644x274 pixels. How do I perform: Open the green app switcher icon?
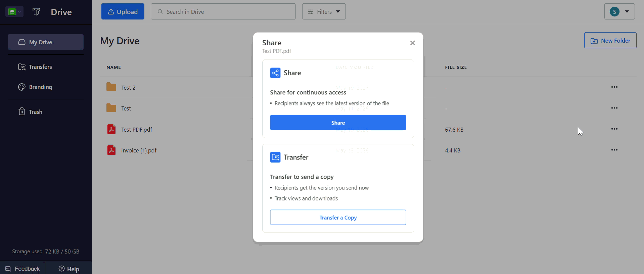(x=14, y=12)
